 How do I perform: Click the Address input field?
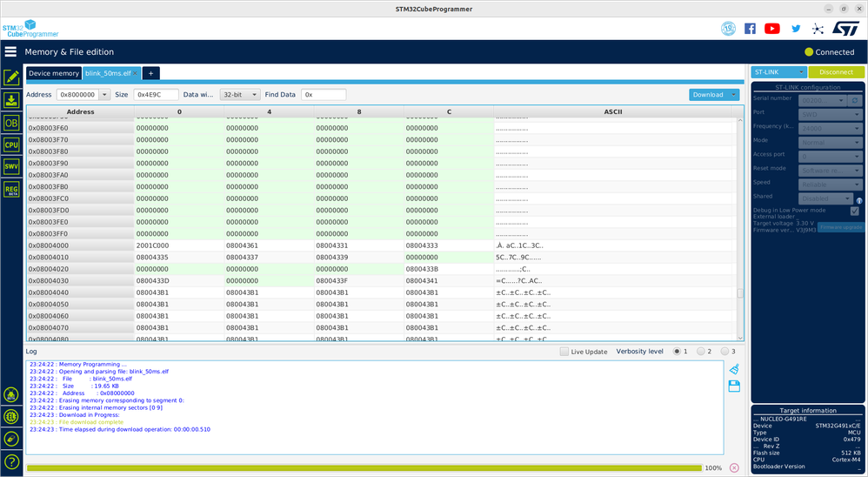(x=78, y=95)
